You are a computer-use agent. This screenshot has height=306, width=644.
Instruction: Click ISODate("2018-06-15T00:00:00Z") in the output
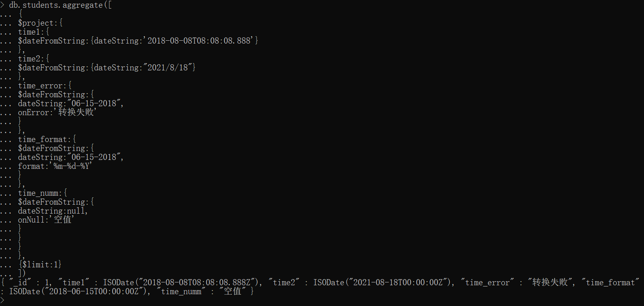[80, 292]
